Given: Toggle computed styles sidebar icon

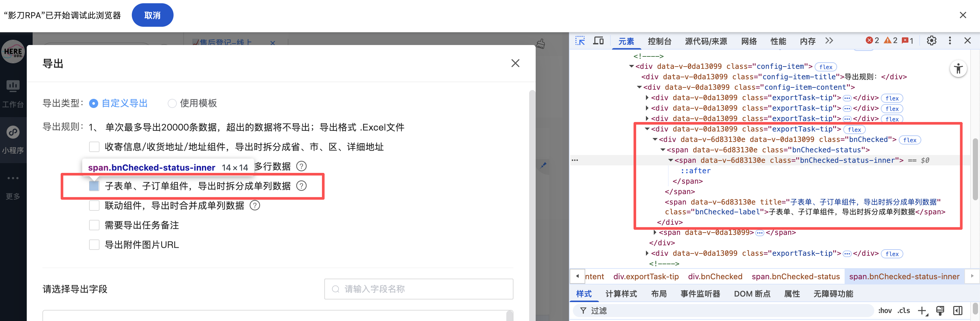Looking at the screenshot, I should point(957,311).
